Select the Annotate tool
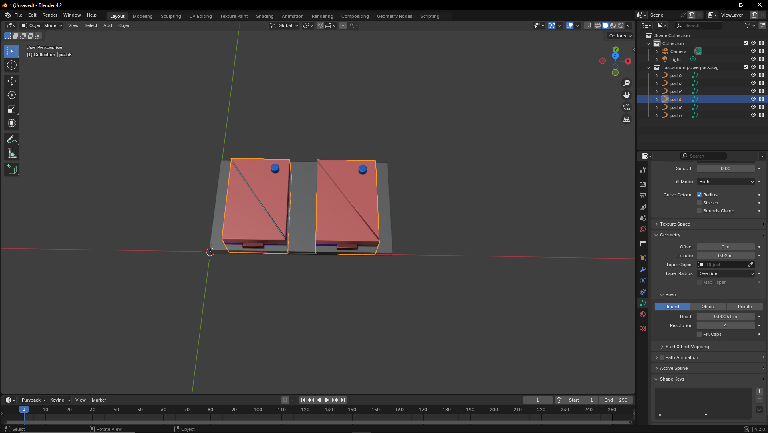The width and height of the screenshot is (768, 433). [x=12, y=140]
